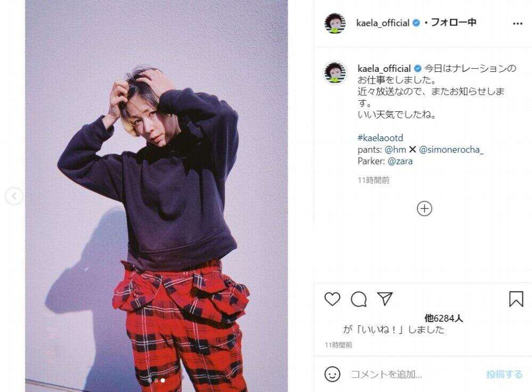
Task: Open the three-dot more options menu
Action: pyautogui.click(x=518, y=23)
